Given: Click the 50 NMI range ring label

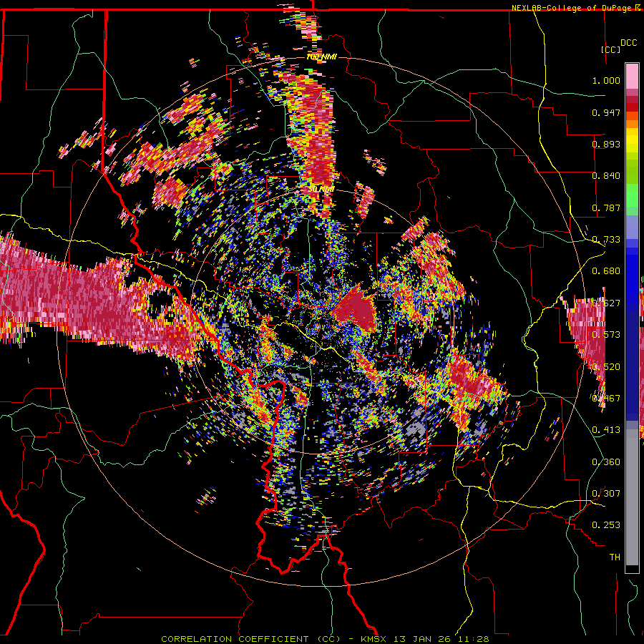Looking at the screenshot, I should (321, 190).
